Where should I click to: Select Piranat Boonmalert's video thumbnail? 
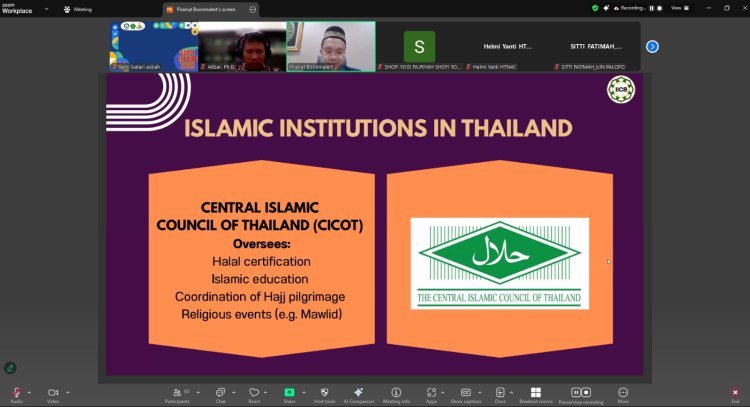point(331,46)
